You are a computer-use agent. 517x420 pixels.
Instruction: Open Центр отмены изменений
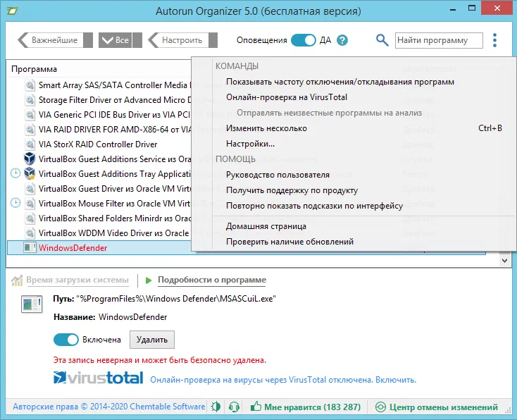point(444,407)
